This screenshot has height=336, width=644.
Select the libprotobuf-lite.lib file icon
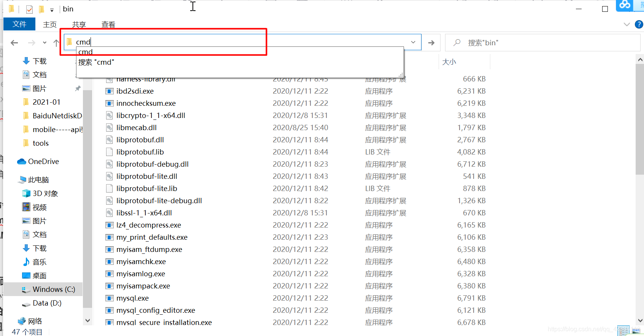109,188
